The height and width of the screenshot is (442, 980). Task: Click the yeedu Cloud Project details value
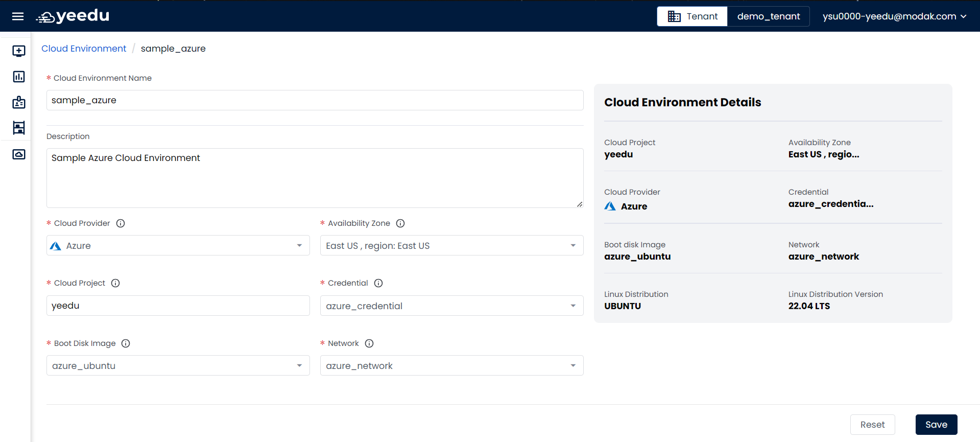[618, 154]
